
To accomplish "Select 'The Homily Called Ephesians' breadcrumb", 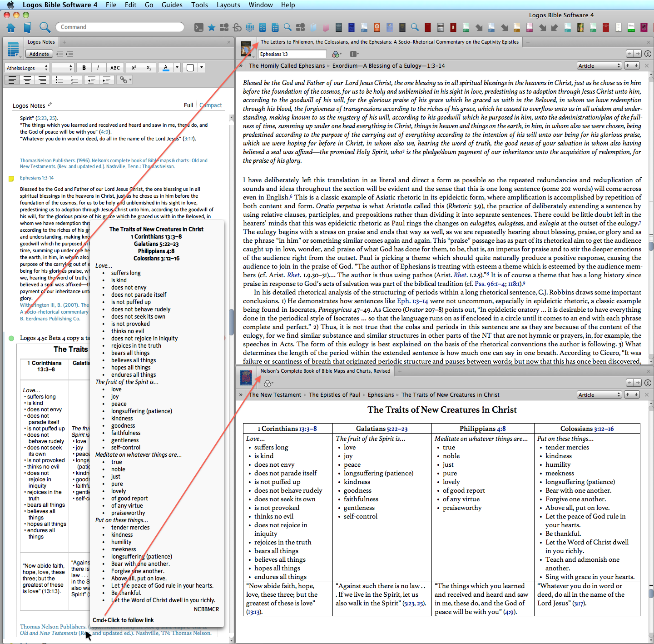I will [x=287, y=66].
